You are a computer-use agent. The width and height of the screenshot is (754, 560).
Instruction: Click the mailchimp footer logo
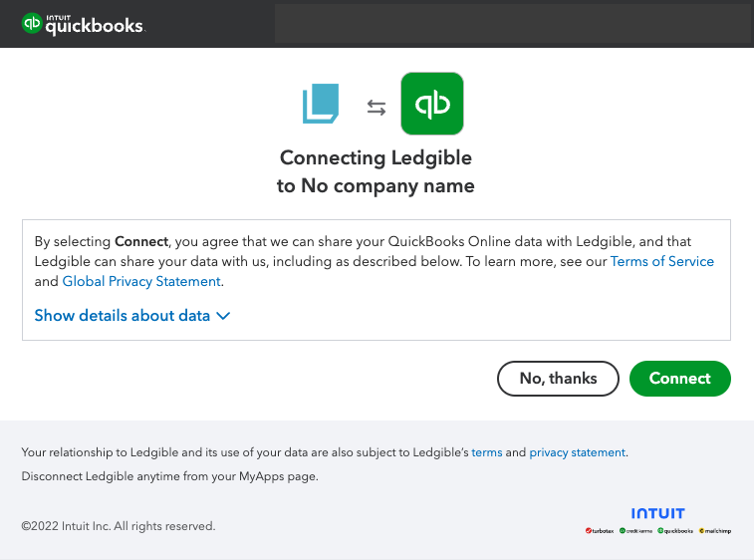click(715, 531)
